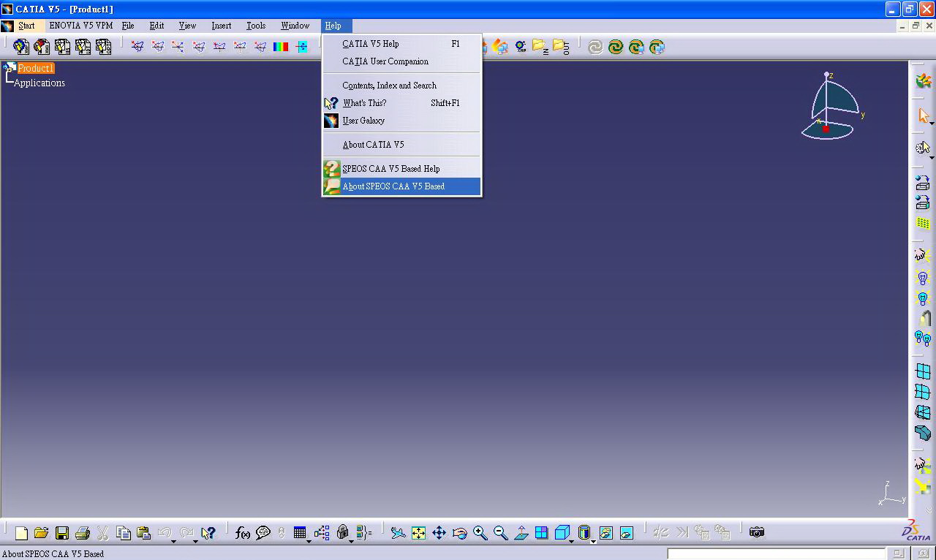Click the cyan target icon beside the spectrum
The image size is (936, 560).
point(301,47)
